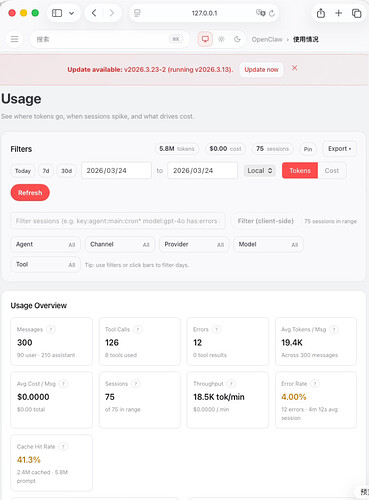Reload the page
Image resolution: width=369 pixels, height=500 pixels.
point(272,13)
